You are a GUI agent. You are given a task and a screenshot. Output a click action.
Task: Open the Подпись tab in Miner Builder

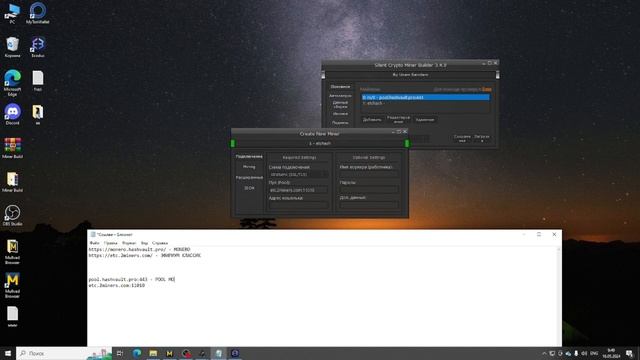click(340, 123)
